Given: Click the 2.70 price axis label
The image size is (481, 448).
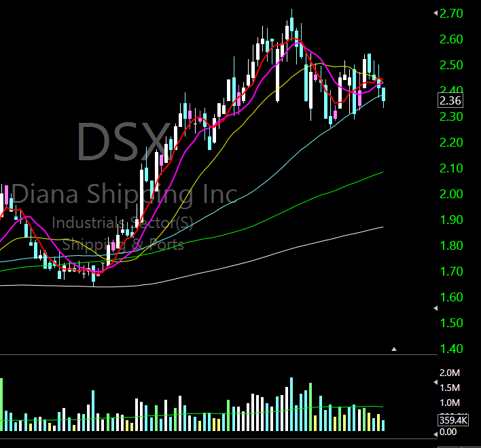Looking at the screenshot, I should pos(451,14).
